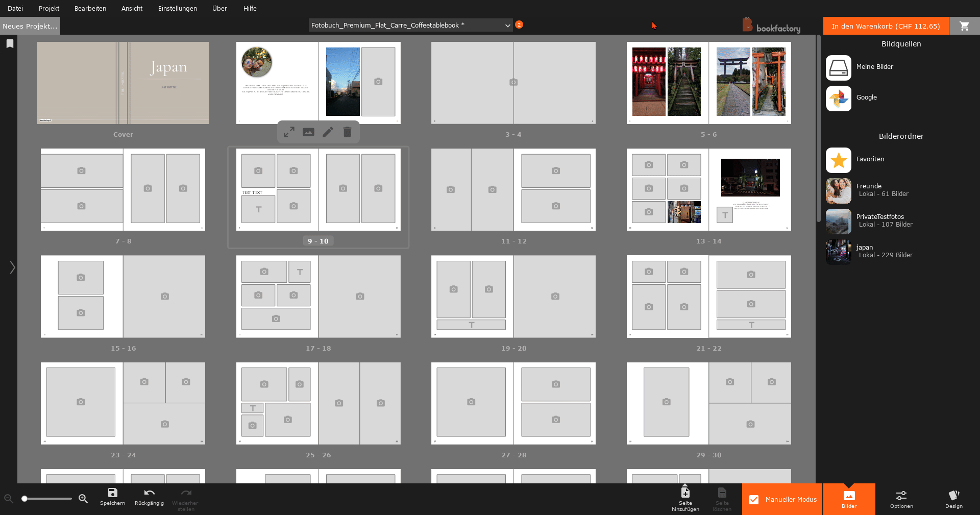
Task: Undo with Rückgängig arrow
Action: (149, 497)
